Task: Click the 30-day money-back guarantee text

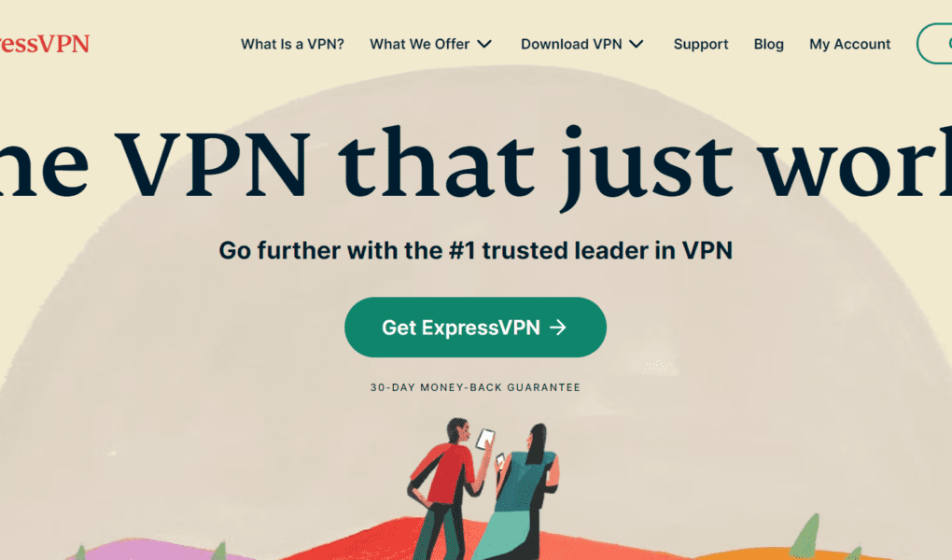Action: tap(475, 387)
